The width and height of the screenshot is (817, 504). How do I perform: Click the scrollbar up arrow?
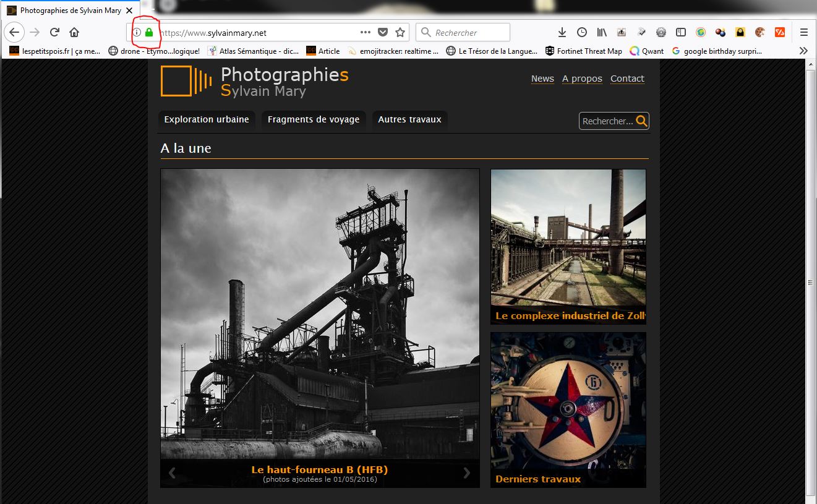(x=811, y=64)
